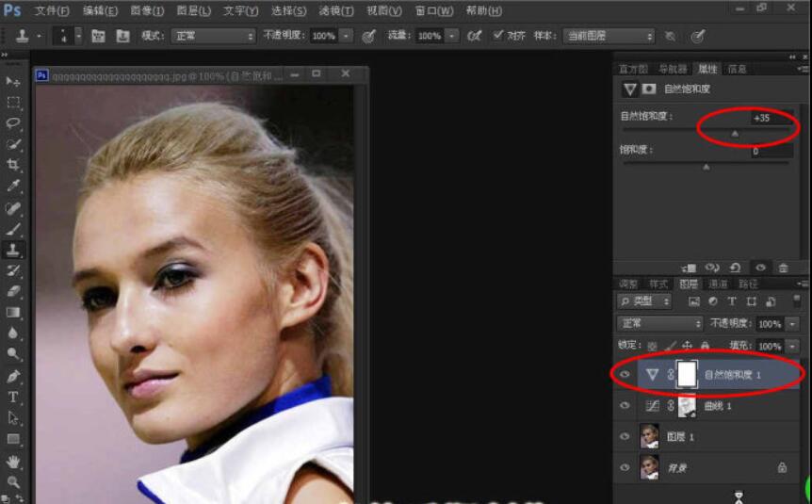Toggle airbrush mode in options bar
812x504 pixels.
tap(475, 36)
